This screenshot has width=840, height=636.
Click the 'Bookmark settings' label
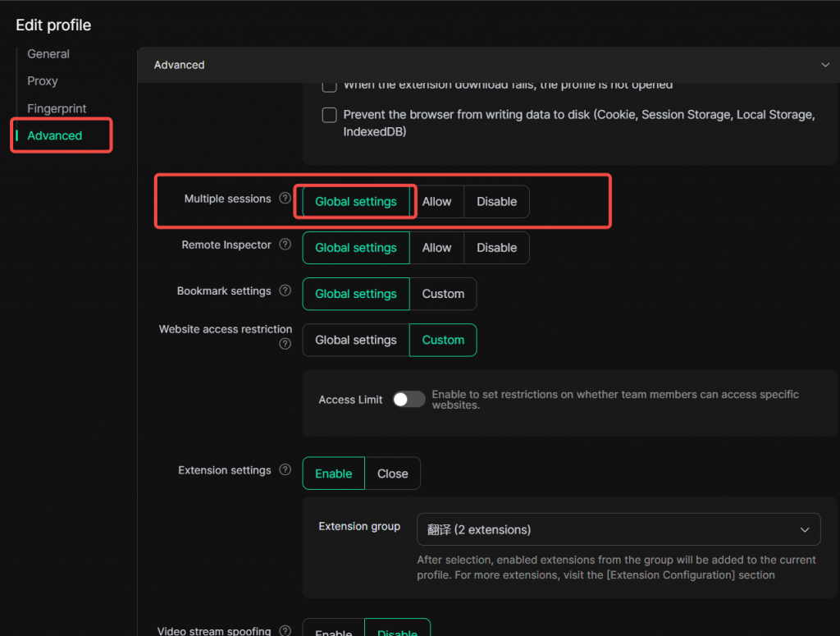224,291
